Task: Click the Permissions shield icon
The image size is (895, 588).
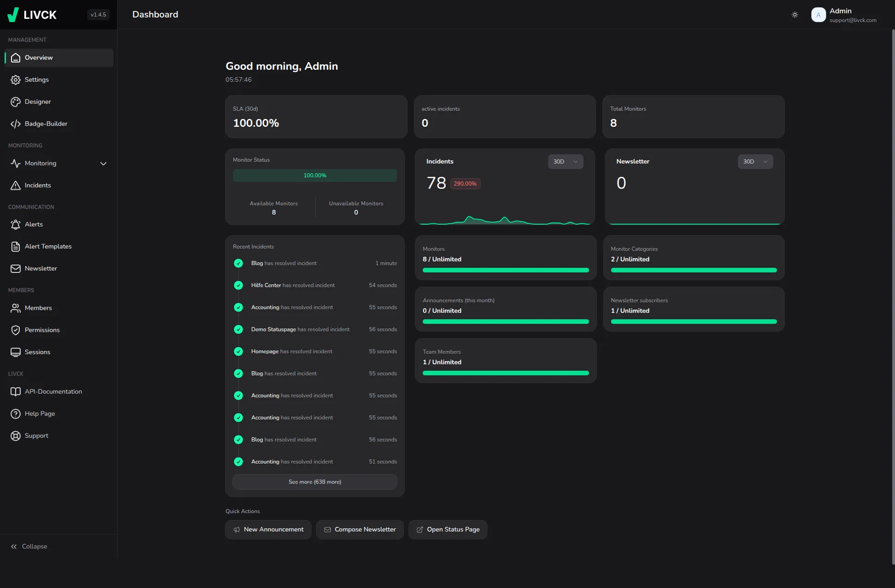Action: (x=16, y=330)
